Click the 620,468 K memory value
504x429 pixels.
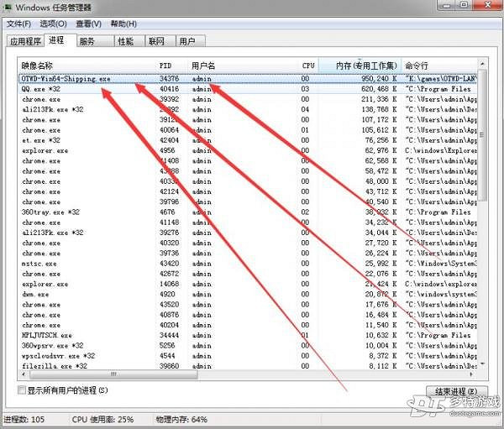(x=379, y=89)
